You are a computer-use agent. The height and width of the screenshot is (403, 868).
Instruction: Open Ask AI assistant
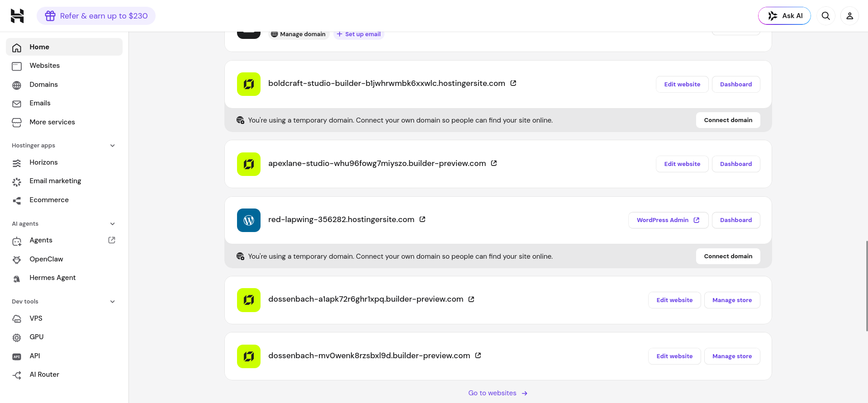(784, 16)
